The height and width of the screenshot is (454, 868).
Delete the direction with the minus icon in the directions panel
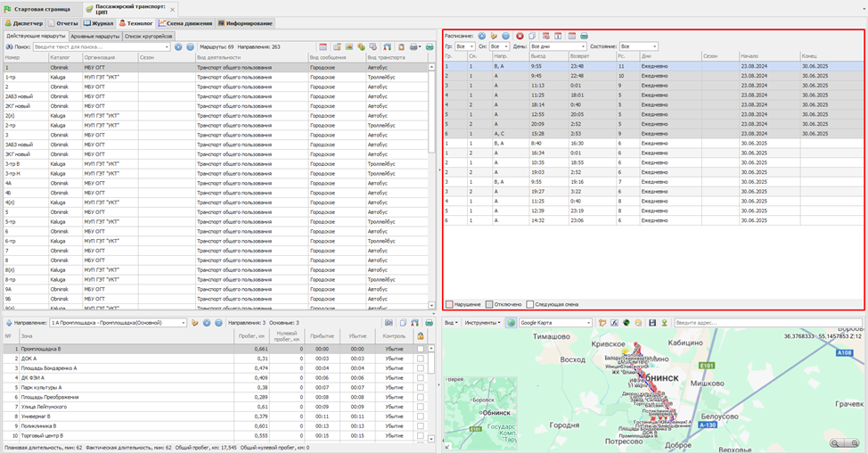pos(218,323)
